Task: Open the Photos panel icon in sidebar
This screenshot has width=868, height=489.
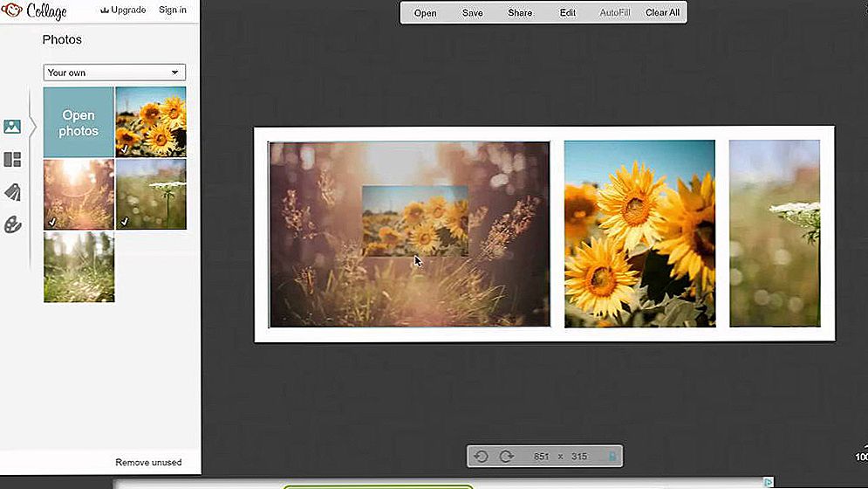Action: (x=12, y=127)
